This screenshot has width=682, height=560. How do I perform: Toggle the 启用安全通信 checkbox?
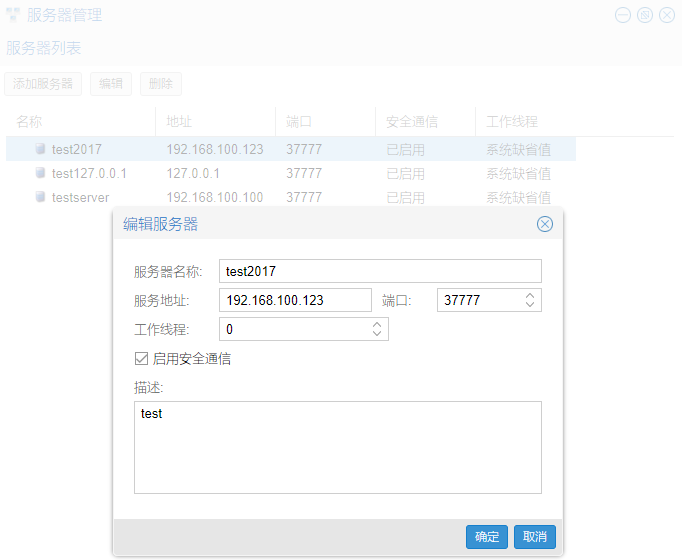pos(141,358)
